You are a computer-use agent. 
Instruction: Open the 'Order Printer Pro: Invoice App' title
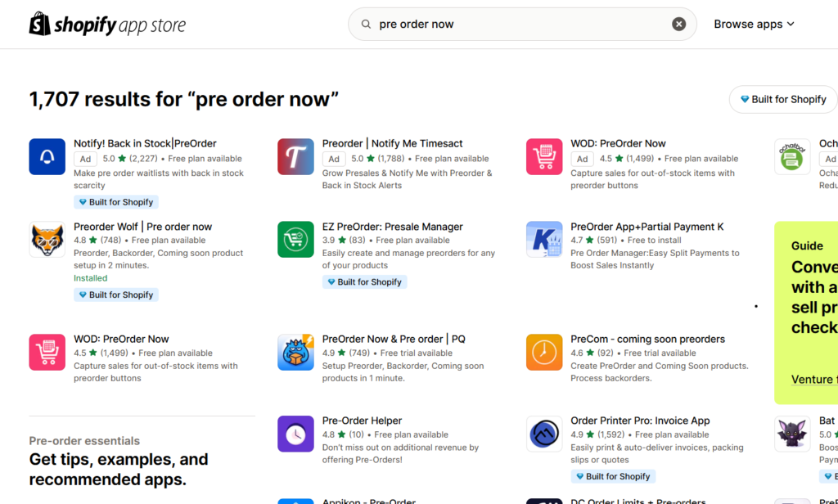tap(640, 421)
